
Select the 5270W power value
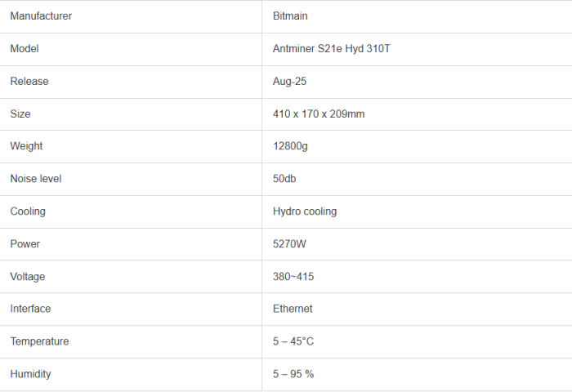[290, 244]
